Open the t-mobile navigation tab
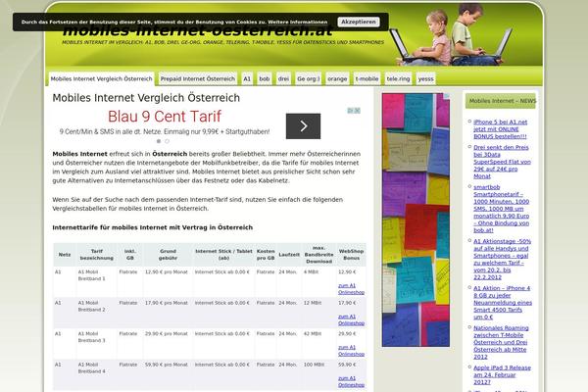Image resolution: width=588 pixels, height=392 pixels. [x=367, y=78]
